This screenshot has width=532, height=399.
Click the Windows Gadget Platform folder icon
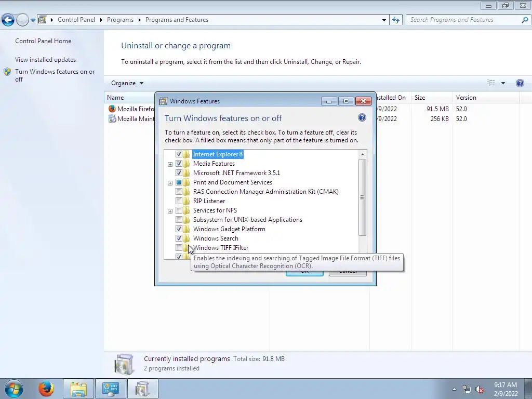click(187, 229)
